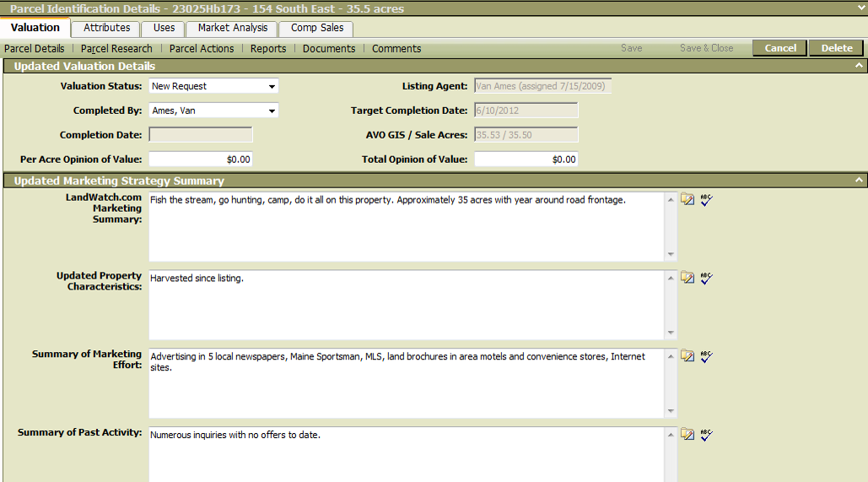Image resolution: width=868 pixels, height=482 pixels.
Task: Spell check the Summary of Past Activity
Action: point(706,435)
